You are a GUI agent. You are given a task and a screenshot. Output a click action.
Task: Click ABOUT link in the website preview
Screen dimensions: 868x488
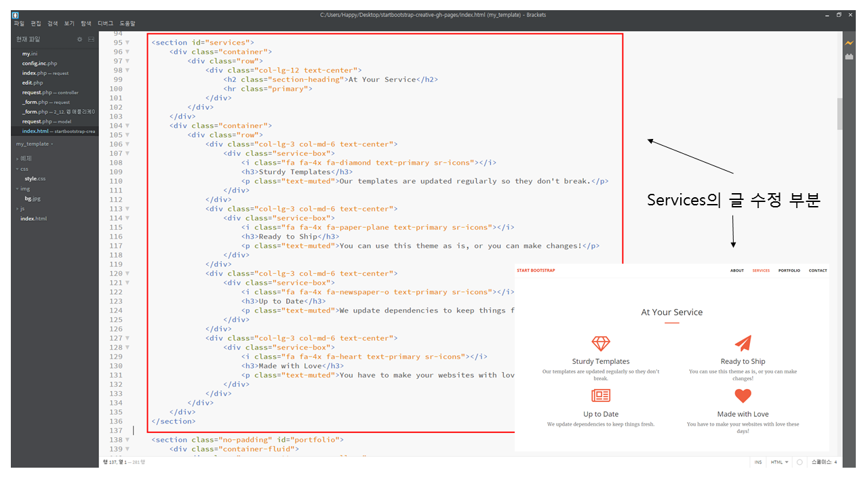click(x=737, y=270)
